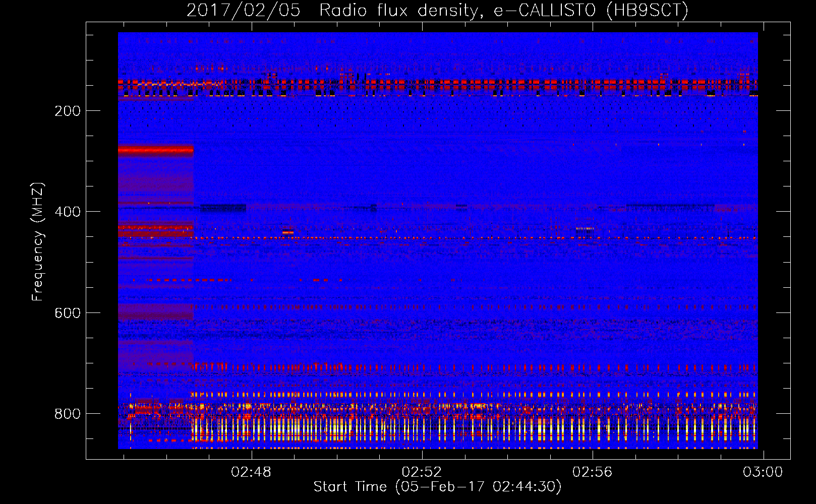Click the 200 frequency tick label
This screenshot has height=504, width=816.
tap(68, 111)
